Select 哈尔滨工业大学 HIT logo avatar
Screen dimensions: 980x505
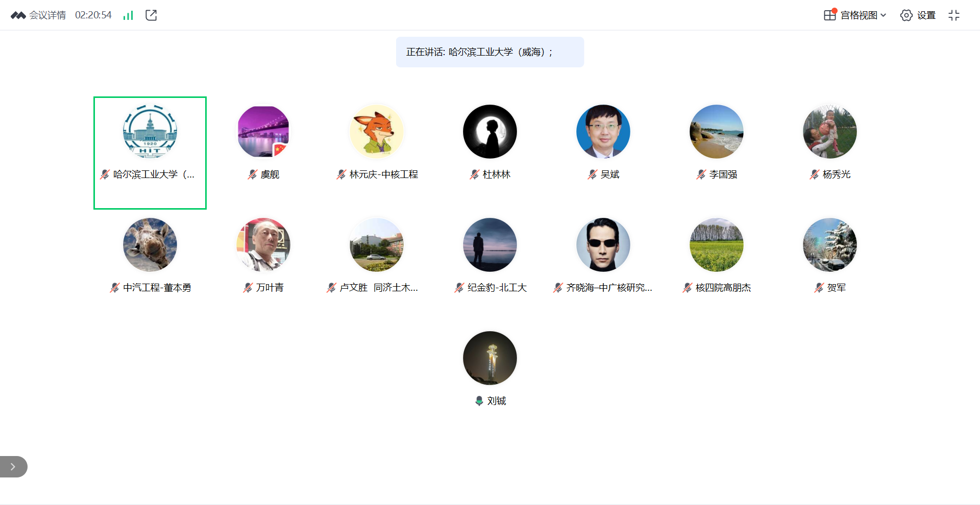point(150,132)
